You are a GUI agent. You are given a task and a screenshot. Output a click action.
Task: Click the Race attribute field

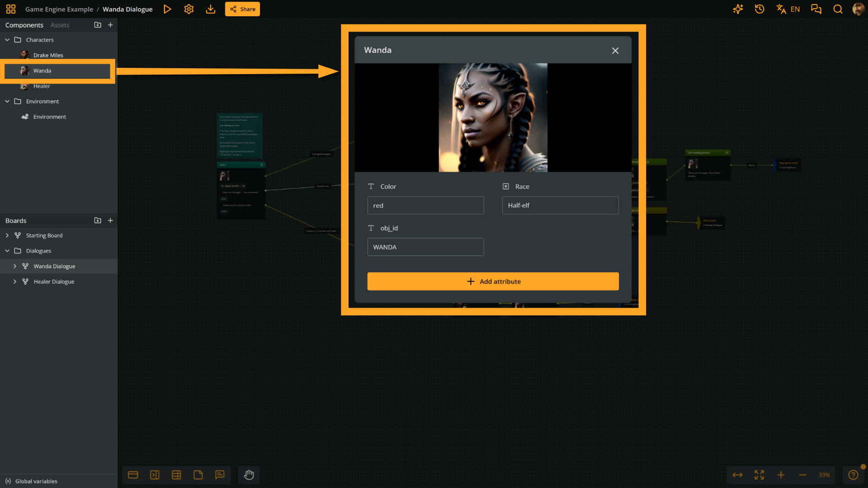[560, 205]
